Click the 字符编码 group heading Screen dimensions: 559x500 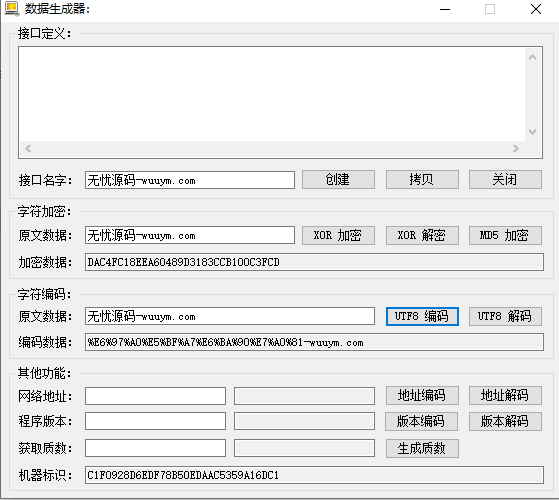44,294
